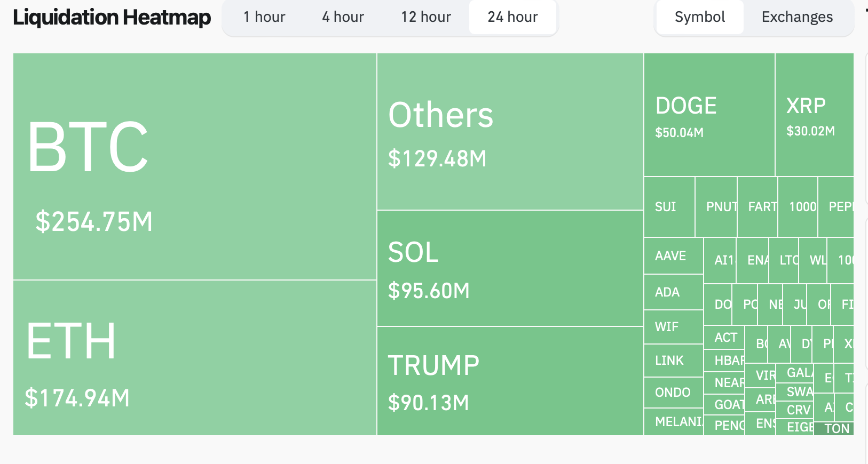Click the ADA heatmap cell
The height and width of the screenshot is (464, 868).
tap(674, 292)
